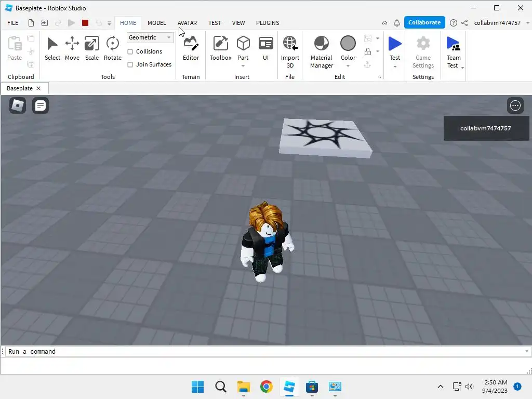Click Import 3D
This screenshot has height=399, width=532.
click(290, 52)
